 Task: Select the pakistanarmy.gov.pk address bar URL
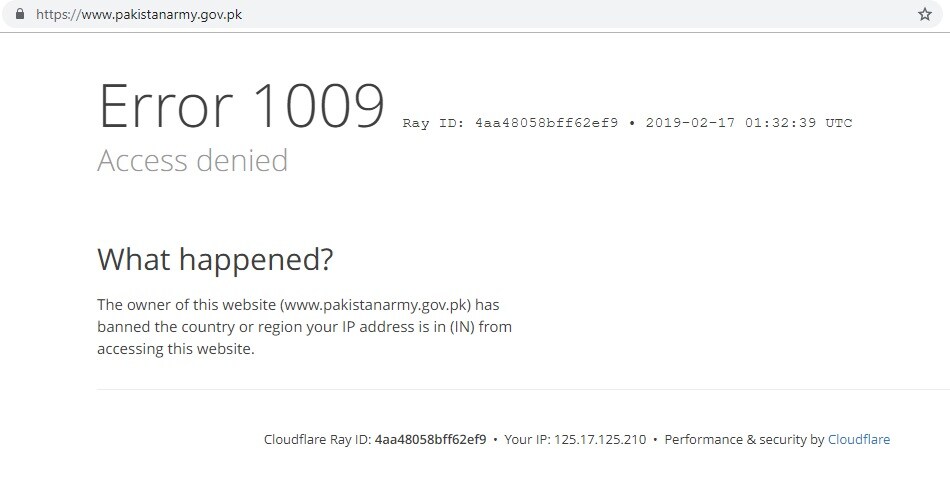139,14
